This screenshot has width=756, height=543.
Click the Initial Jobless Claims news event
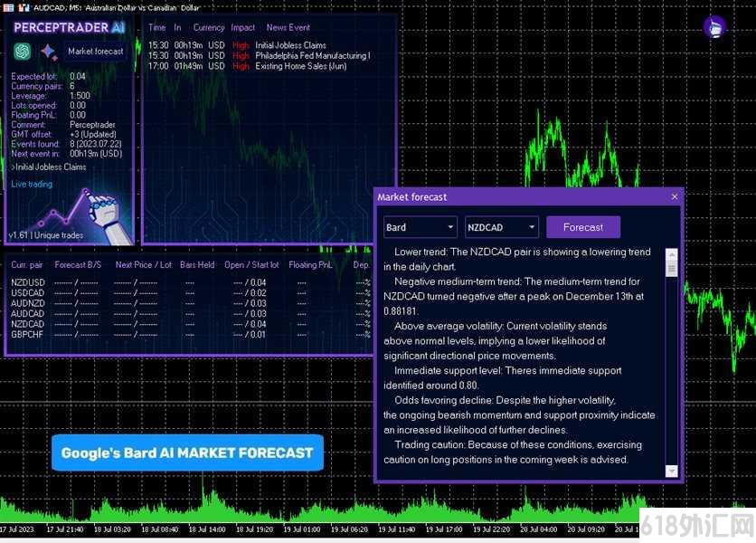(290, 45)
